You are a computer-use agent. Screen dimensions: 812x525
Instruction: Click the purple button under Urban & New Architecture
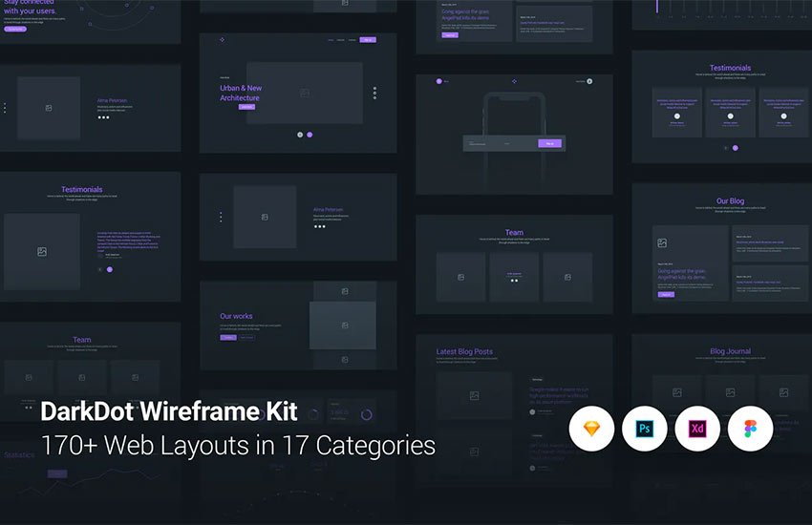click(246, 107)
